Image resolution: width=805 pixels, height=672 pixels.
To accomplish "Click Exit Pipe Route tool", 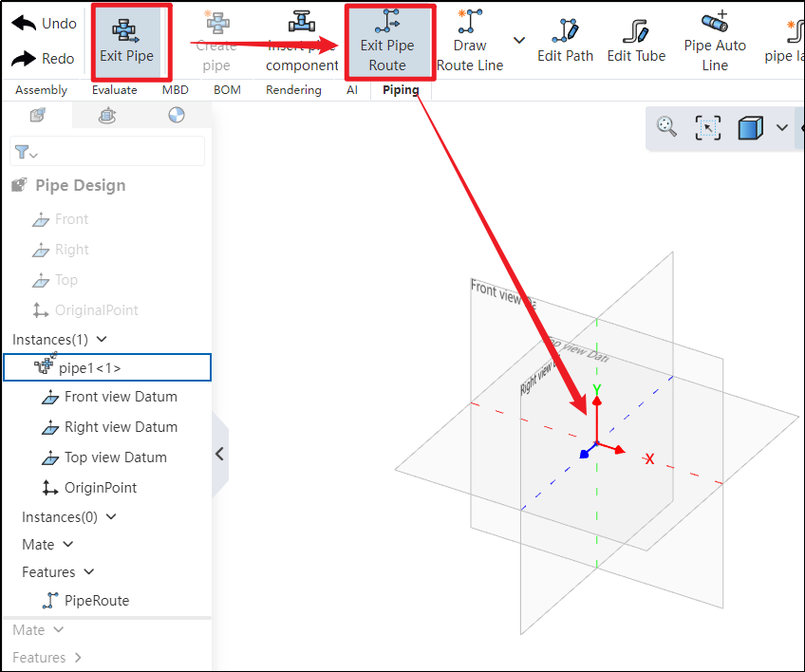I will pyautogui.click(x=387, y=43).
